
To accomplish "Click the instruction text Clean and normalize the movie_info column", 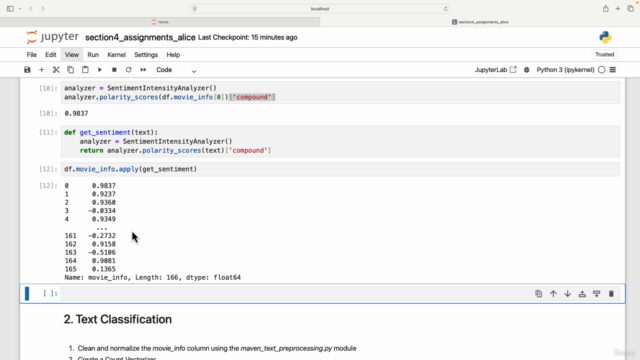I will 217,348.
